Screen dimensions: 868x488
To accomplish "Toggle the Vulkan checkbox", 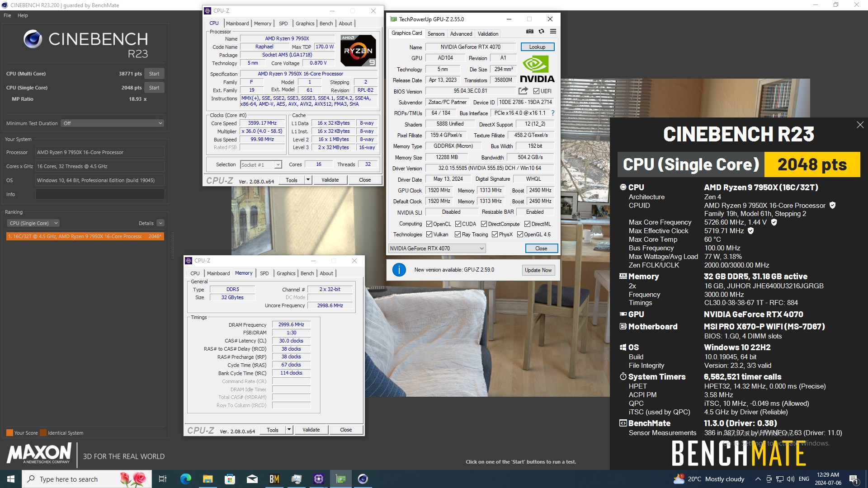I will click(x=429, y=235).
